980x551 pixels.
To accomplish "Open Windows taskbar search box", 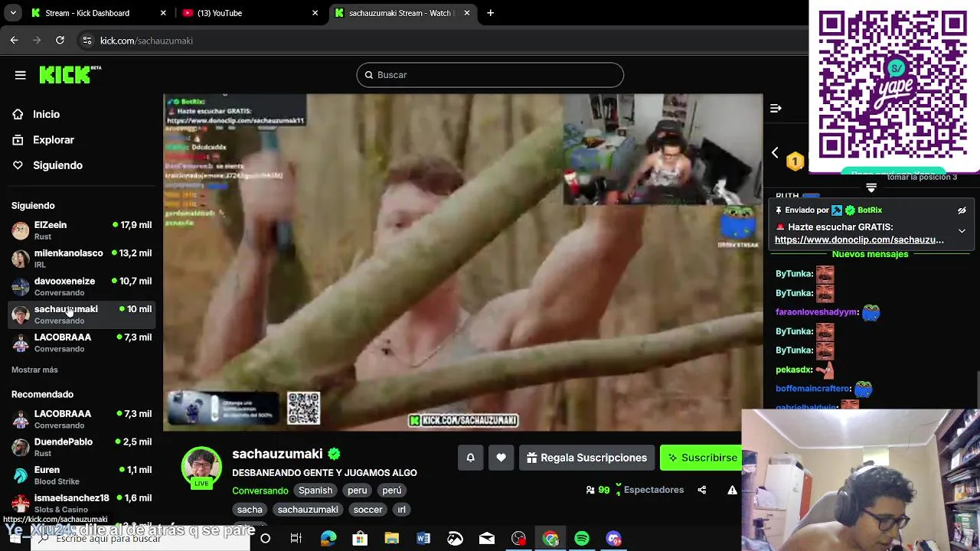I will pyautogui.click(x=142, y=538).
